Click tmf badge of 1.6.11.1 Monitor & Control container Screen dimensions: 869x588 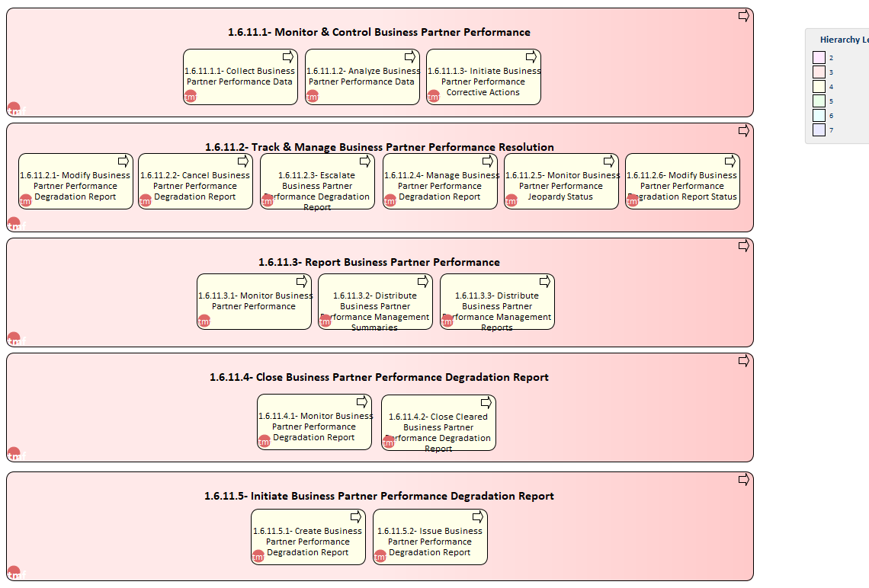(15, 110)
